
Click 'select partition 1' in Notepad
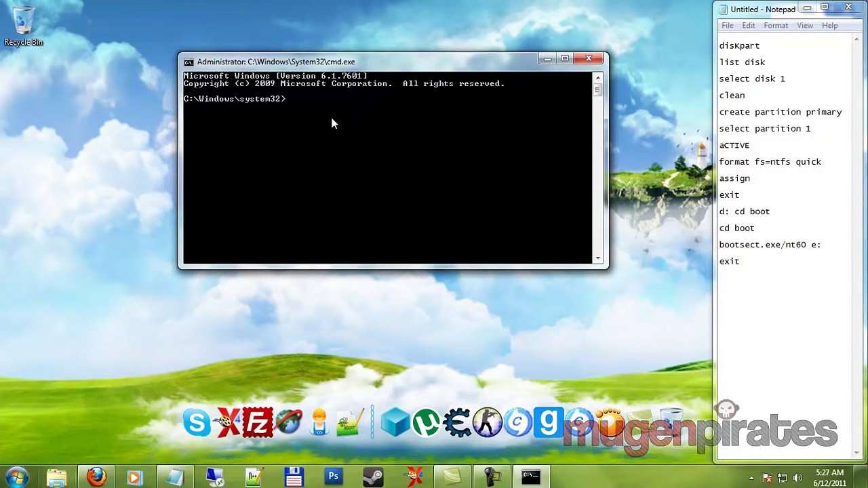(x=765, y=129)
